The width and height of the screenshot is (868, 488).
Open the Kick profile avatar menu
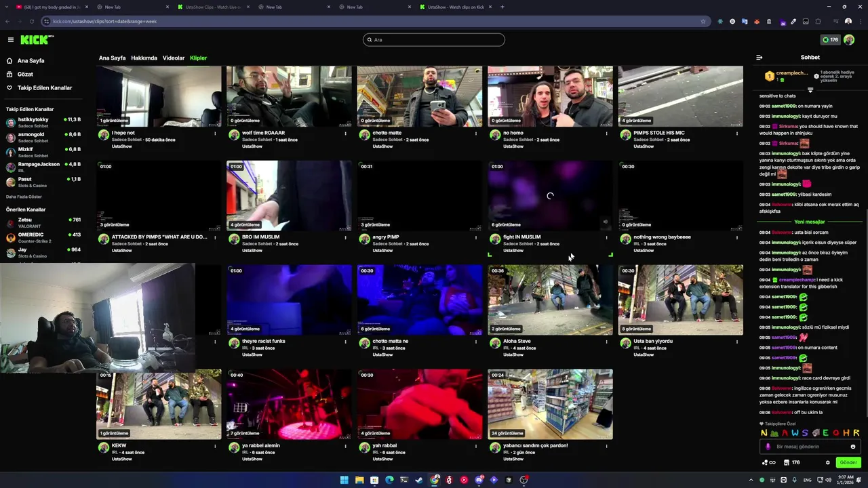point(849,40)
